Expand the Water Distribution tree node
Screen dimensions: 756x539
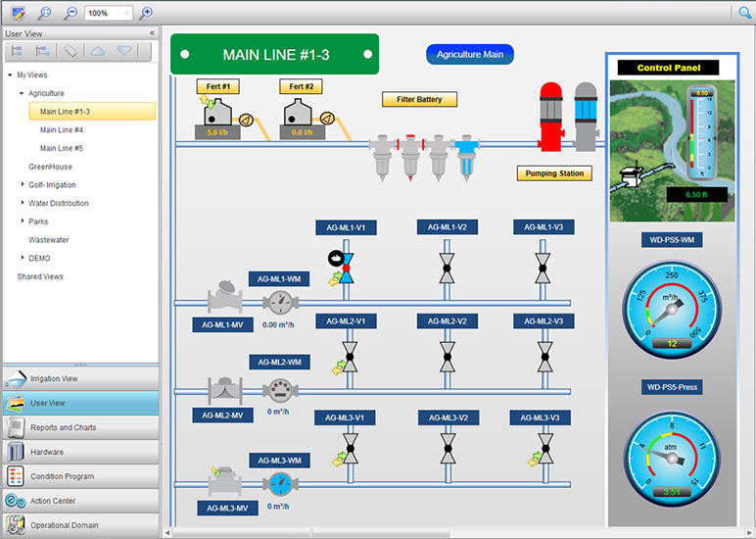[x=22, y=204]
